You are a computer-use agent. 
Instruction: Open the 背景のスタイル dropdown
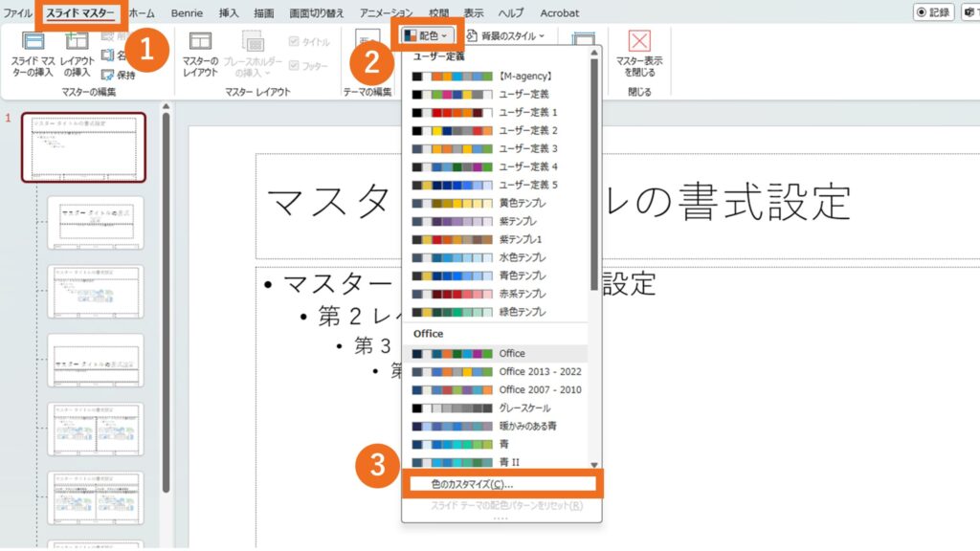pyautogui.click(x=505, y=35)
